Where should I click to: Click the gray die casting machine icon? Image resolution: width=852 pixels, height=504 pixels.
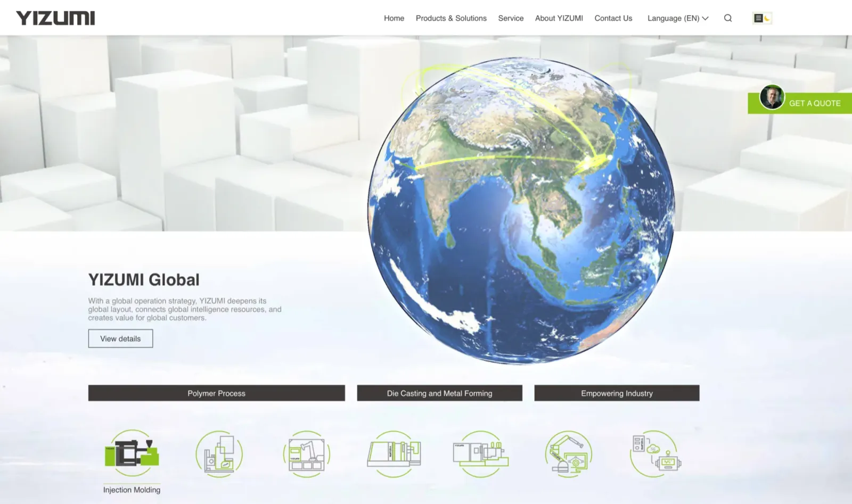(x=394, y=454)
